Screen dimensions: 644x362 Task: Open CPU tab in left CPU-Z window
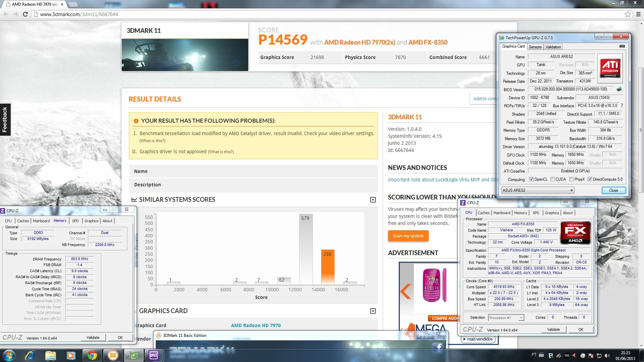coord(8,221)
